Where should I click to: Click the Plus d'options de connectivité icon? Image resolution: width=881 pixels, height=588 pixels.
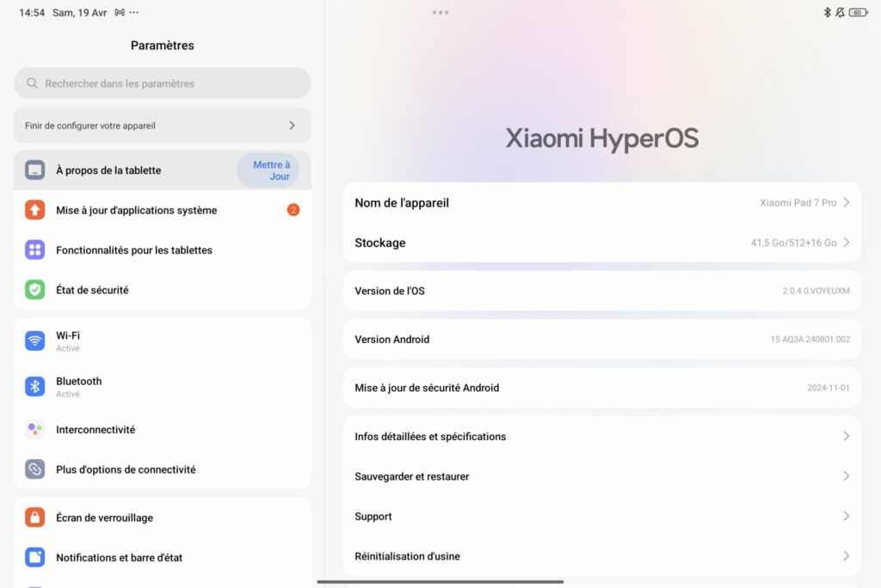tap(34, 469)
